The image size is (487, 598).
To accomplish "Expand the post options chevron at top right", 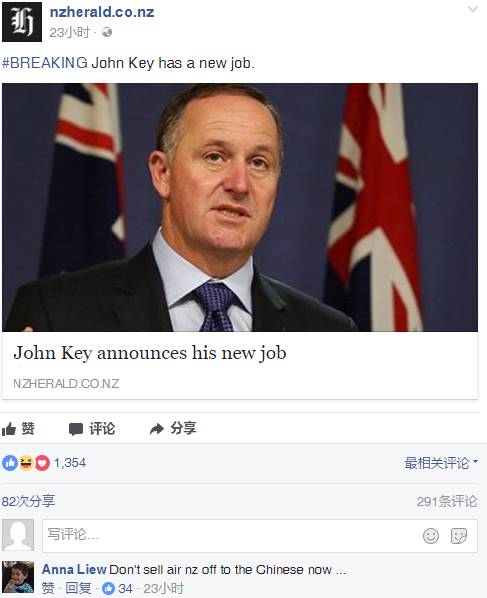I will click(473, 9).
